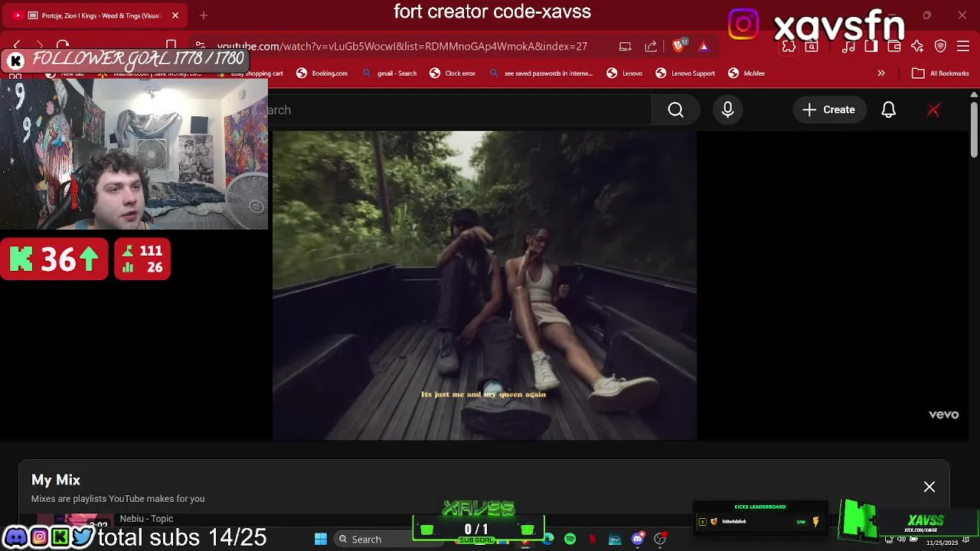Open the All Bookmarks folder
980x551 pixels.
[940, 73]
